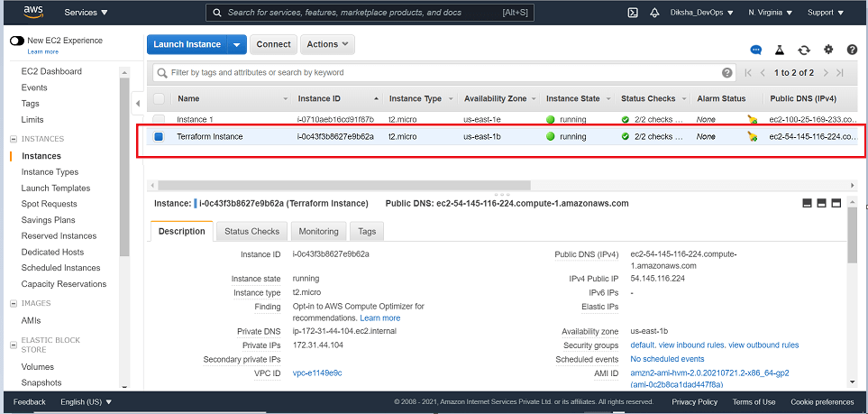Switch to the Monitoring tab
Image resolution: width=868 pixels, height=414 pixels.
[x=318, y=231]
